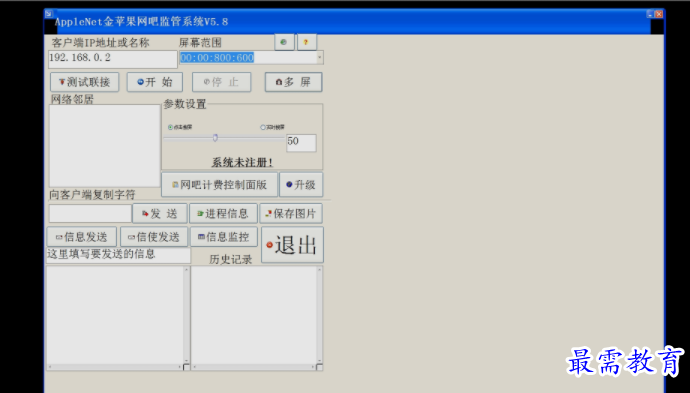Click the field reading 这里填写要发送的信息
Screen dimensions: 690x393
pyautogui.click(x=118, y=255)
